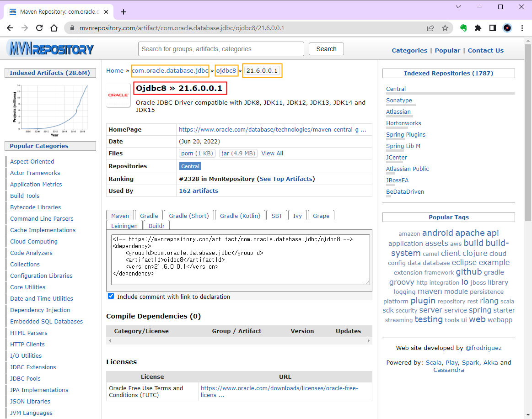Image resolution: width=532 pixels, height=419 pixels.
Task: Click the site lock icon in address bar
Action: pyautogui.click(x=72, y=28)
